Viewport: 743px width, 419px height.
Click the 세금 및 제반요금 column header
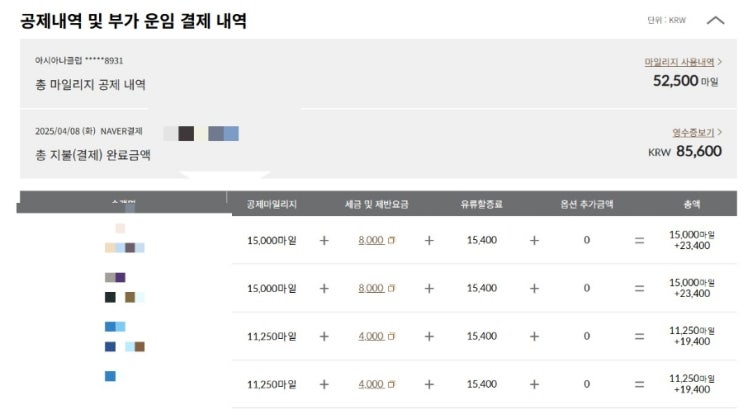[376, 204]
